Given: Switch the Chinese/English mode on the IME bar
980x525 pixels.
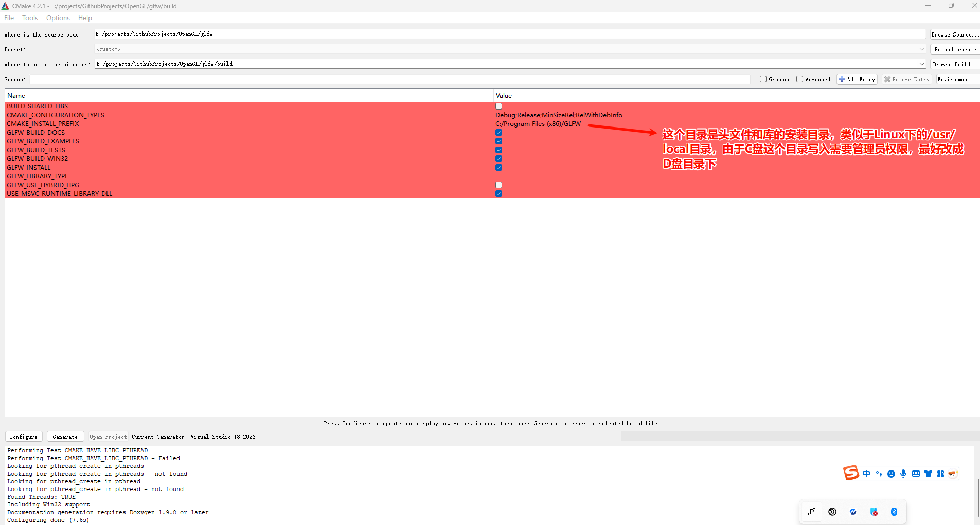Looking at the screenshot, I should tap(866, 474).
